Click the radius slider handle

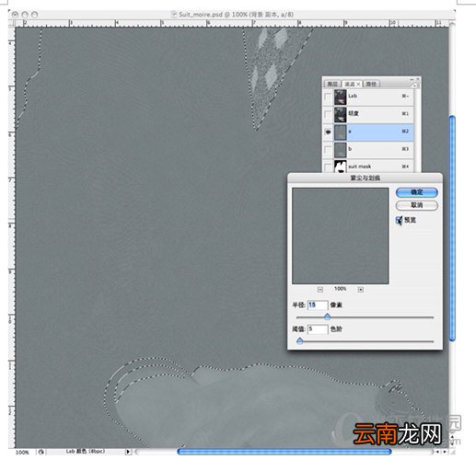pyautogui.click(x=328, y=316)
